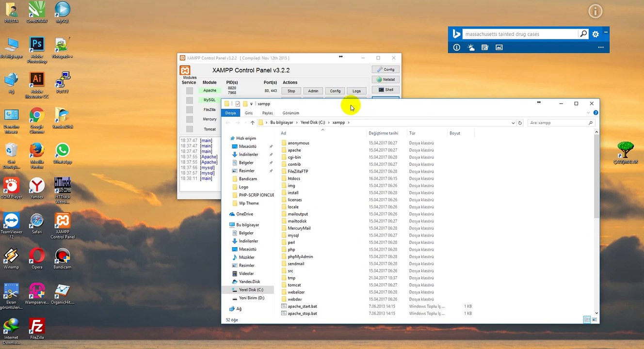Open the Dosya ribbon tab
The image size is (644, 349).
230,113
